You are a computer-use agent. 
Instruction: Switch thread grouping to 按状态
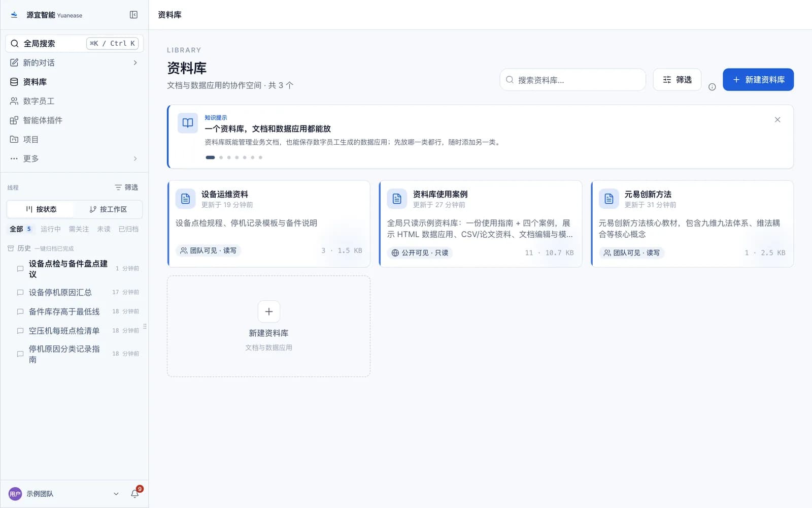(x=41, y=209)
